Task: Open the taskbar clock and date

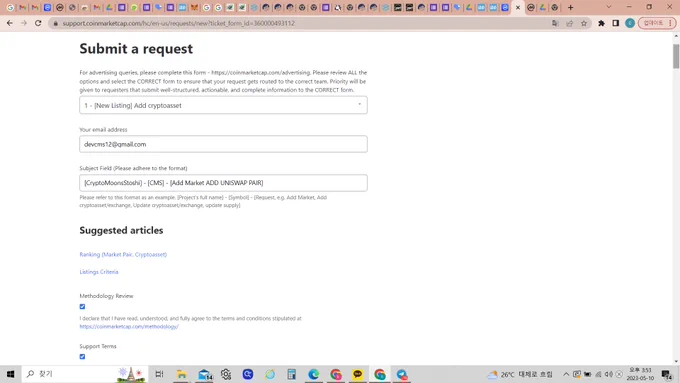Action: click(640, 374)
